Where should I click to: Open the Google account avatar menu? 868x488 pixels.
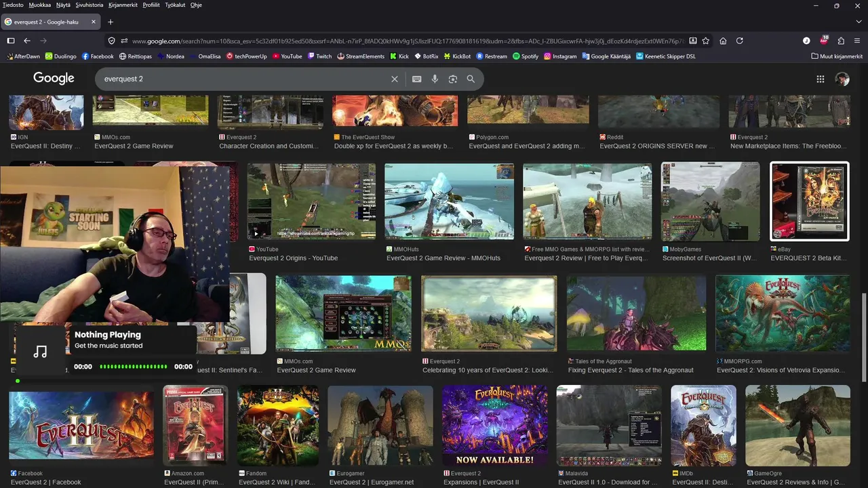click(842, 79)
